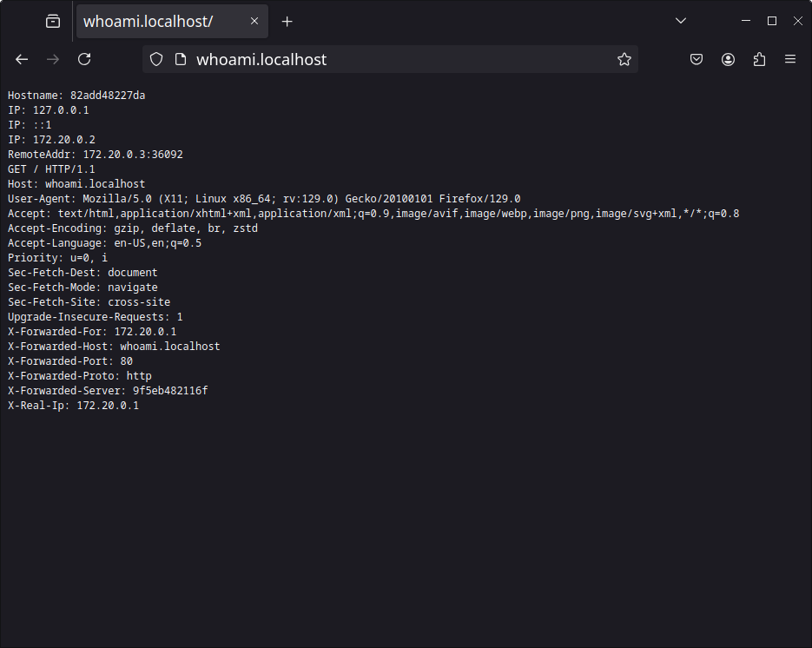This screenshot has height=648, width=812.
Task: Open tracking protection shield panel
Action: pos(156,60)
